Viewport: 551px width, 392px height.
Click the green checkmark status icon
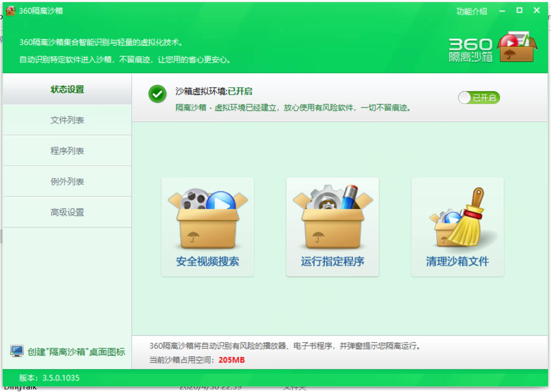click(x=158, y=94)
